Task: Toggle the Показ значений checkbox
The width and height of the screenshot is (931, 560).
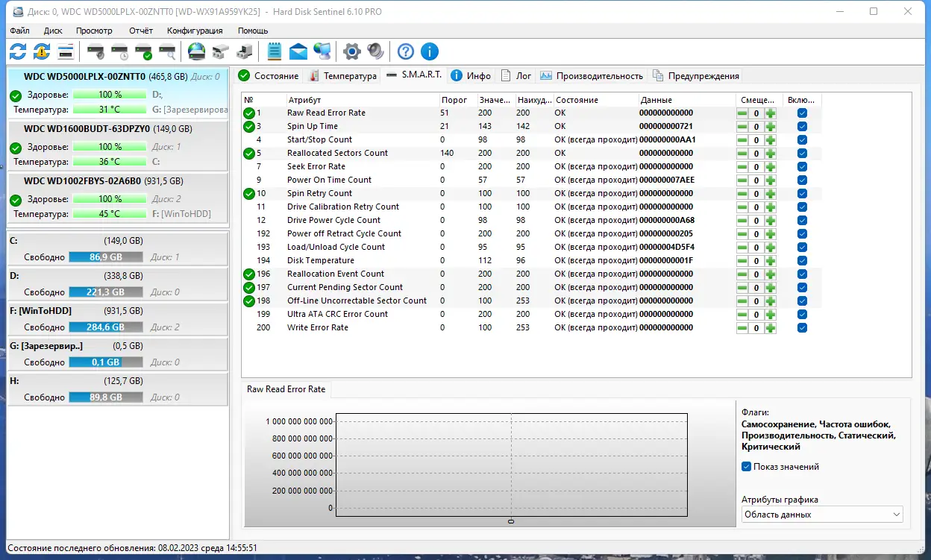Action: (x=746, y=467)
